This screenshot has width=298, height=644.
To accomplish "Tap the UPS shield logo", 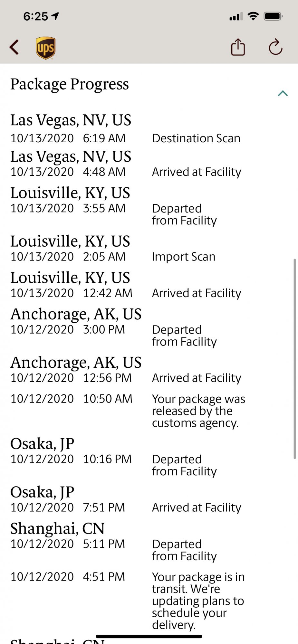I will click(x=45, y=48).
